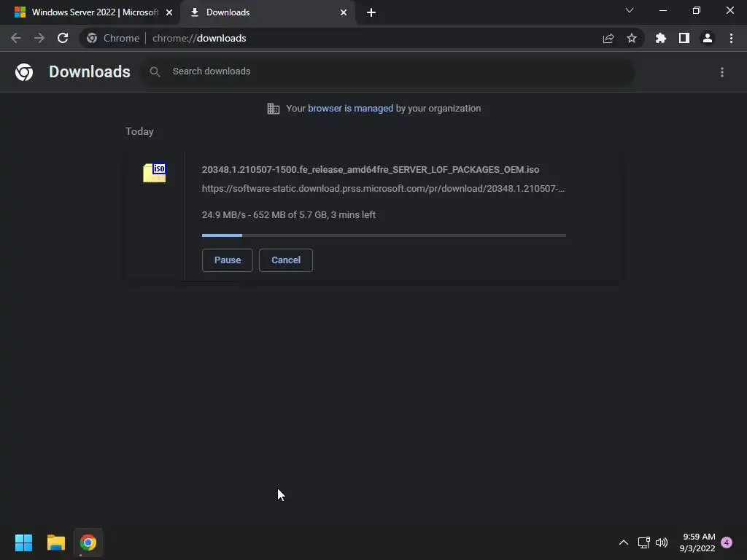Open the Extensions puzzle icon
This screenshot has width=747, height=560.
click(x=661, y=38)
